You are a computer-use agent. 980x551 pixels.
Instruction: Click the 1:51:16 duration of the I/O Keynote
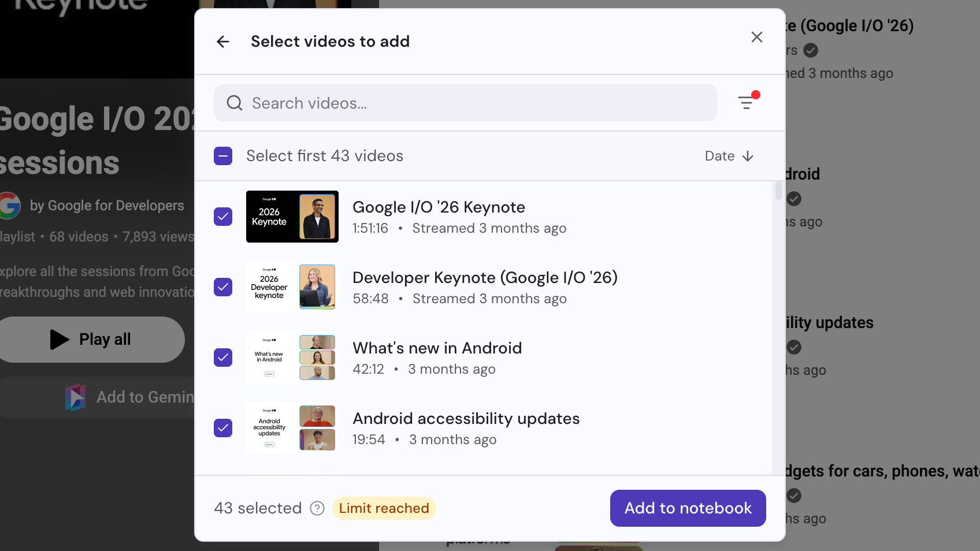370,229
